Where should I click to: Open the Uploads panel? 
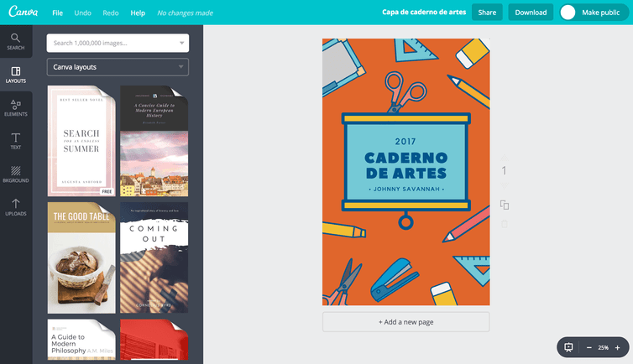point(16,206)
